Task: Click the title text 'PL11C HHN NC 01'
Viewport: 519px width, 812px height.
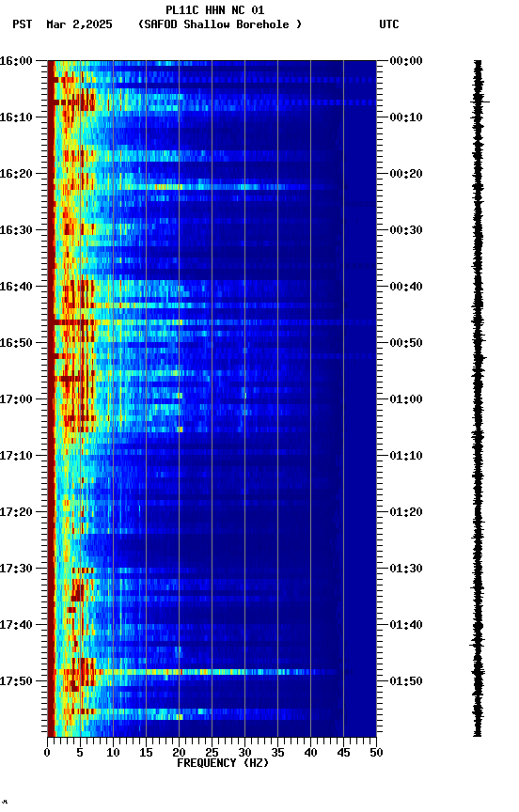Action: [x=215, y=9]
